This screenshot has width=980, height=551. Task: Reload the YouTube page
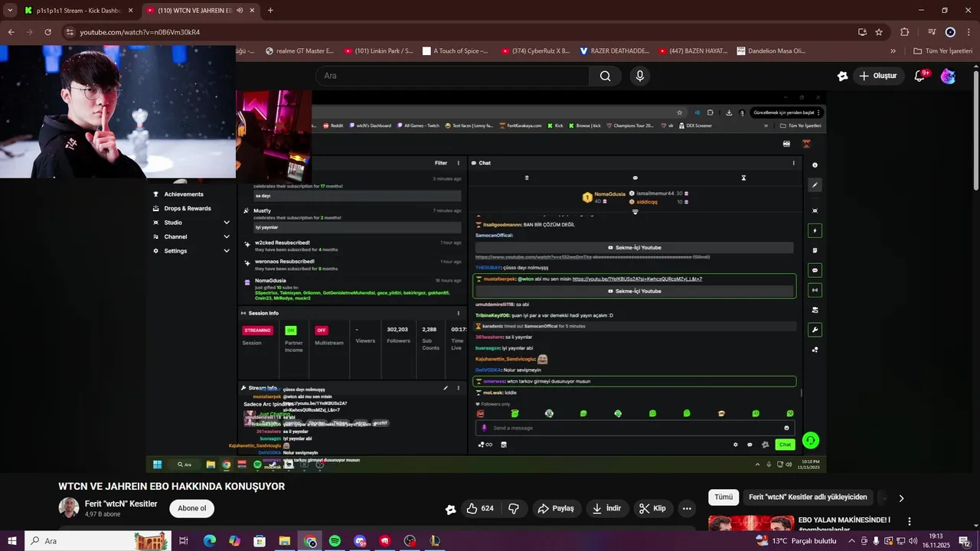[x=47, y=32]
